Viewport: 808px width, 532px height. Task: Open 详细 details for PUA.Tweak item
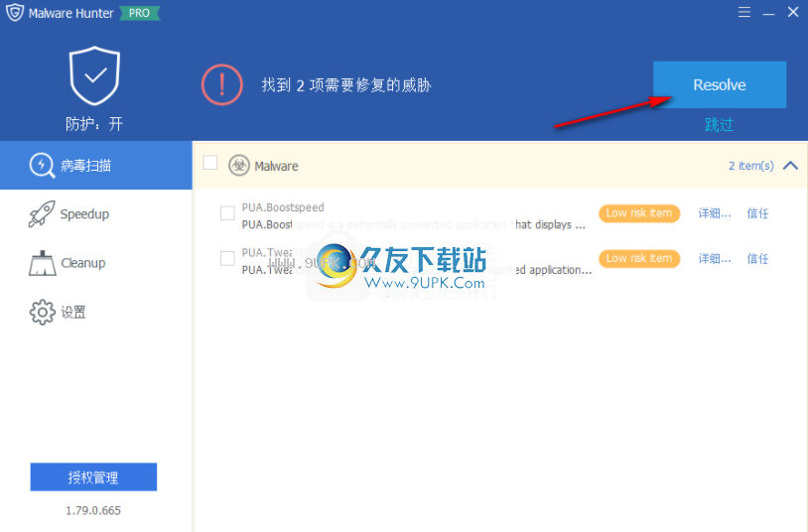(715, 259)
